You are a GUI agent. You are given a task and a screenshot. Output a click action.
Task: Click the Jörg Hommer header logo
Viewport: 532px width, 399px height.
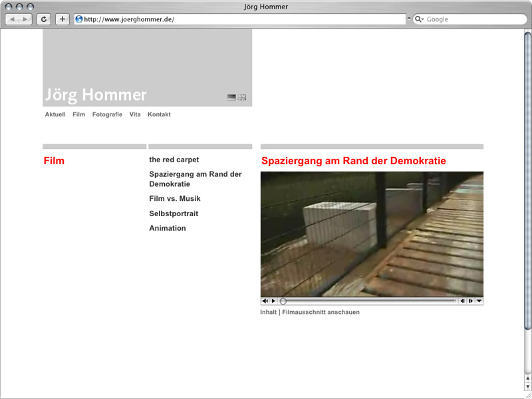[x=96, y=94]
